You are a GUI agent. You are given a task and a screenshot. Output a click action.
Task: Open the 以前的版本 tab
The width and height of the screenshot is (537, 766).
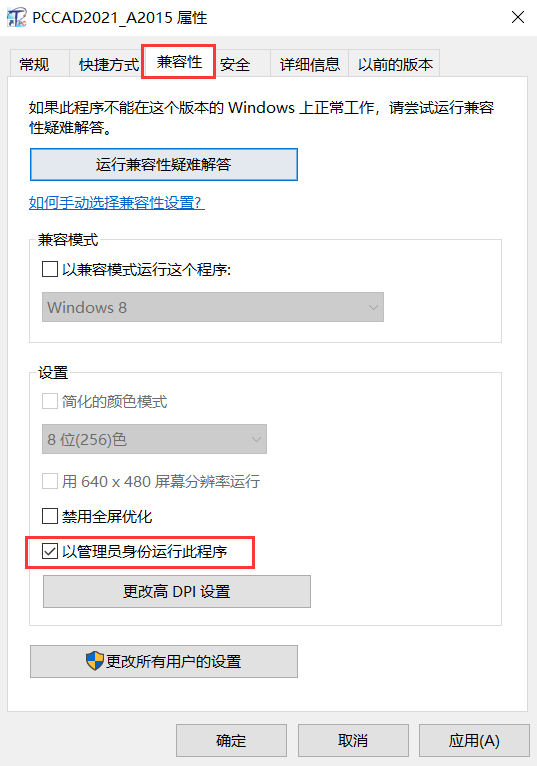[395, 64]
